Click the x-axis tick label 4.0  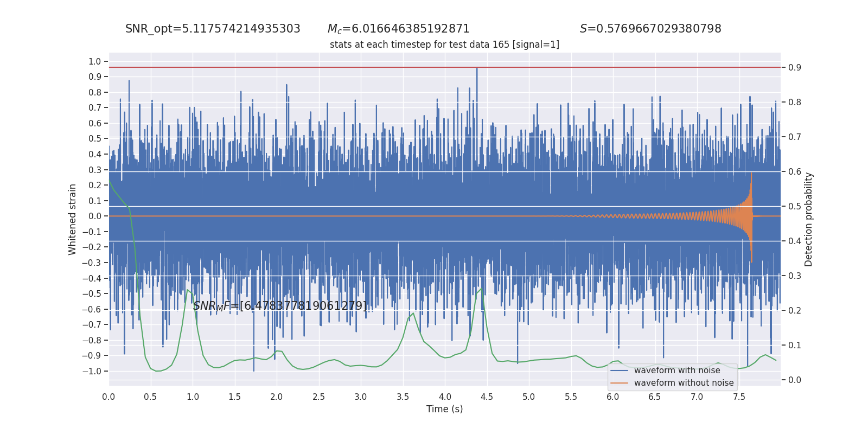(445, 397)
